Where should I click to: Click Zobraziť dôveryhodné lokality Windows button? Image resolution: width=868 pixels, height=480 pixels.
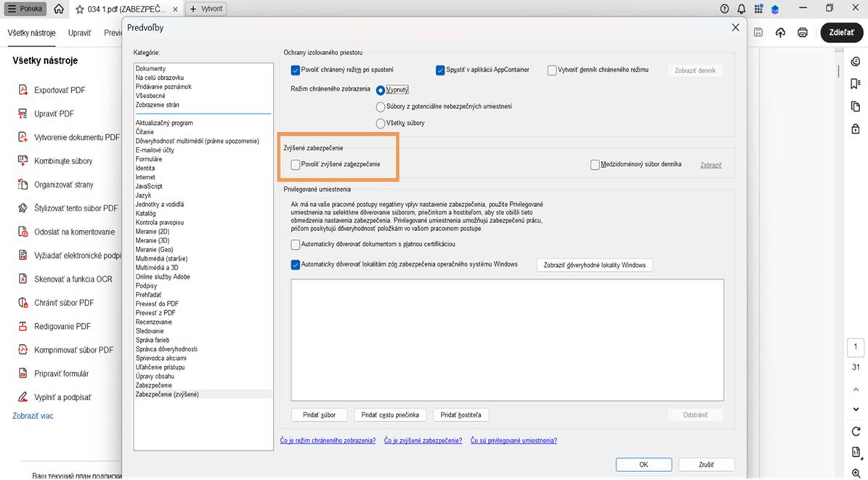[x=595, y=265]
